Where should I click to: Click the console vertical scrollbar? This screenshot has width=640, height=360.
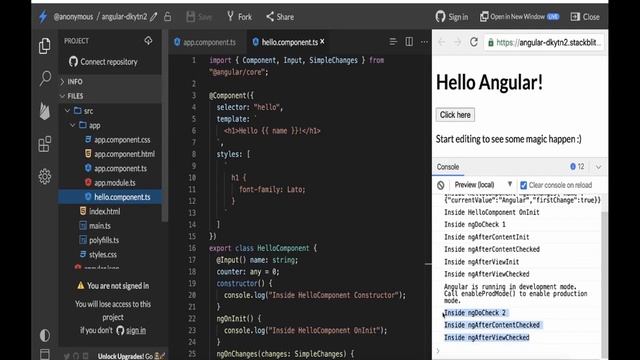[x=604, y=283]
